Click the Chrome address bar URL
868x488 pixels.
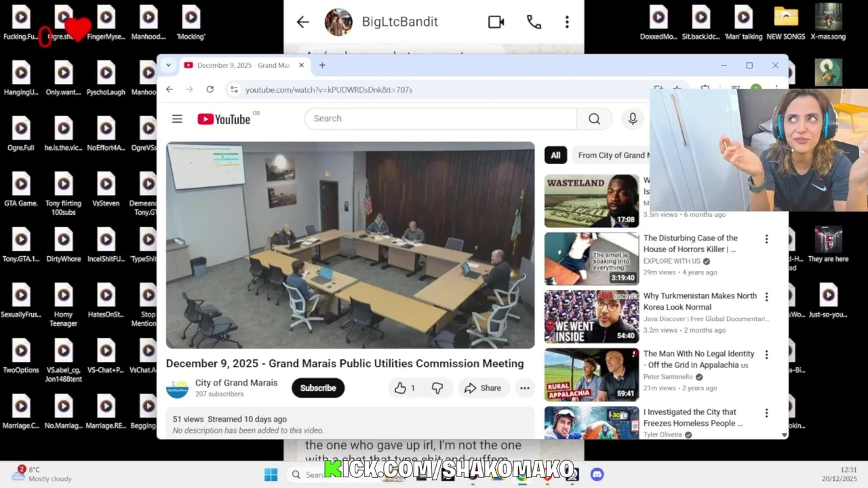[329, 89]
